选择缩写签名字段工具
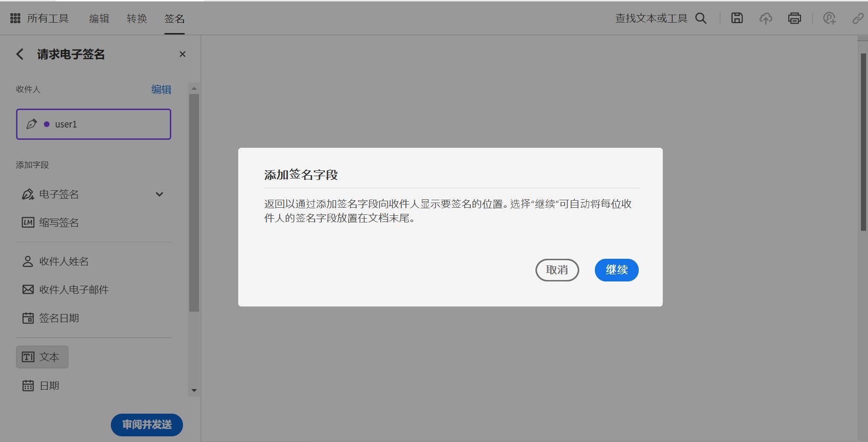The width and height of the screenshot is (868, 442). point(58,222)
